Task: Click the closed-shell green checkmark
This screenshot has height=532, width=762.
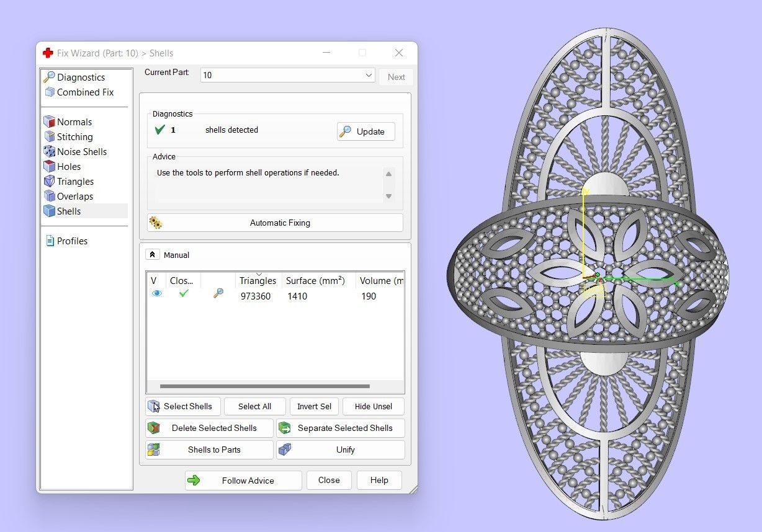Action: [183, 293]
